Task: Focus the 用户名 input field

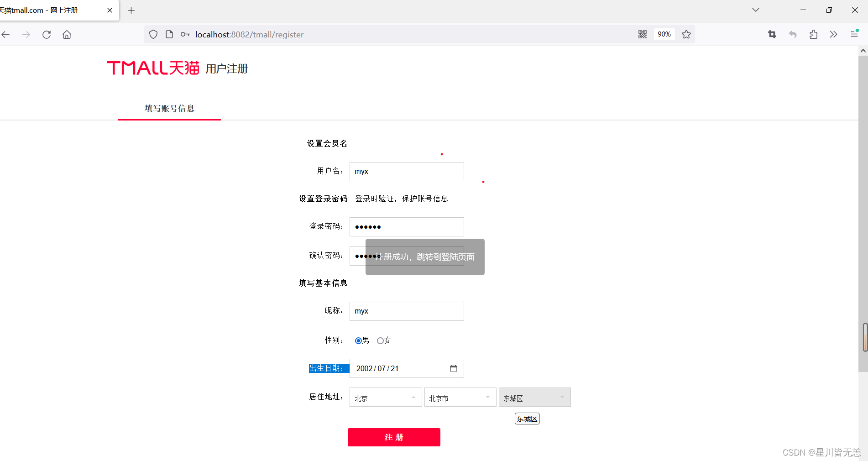Action: click(407, 172)
